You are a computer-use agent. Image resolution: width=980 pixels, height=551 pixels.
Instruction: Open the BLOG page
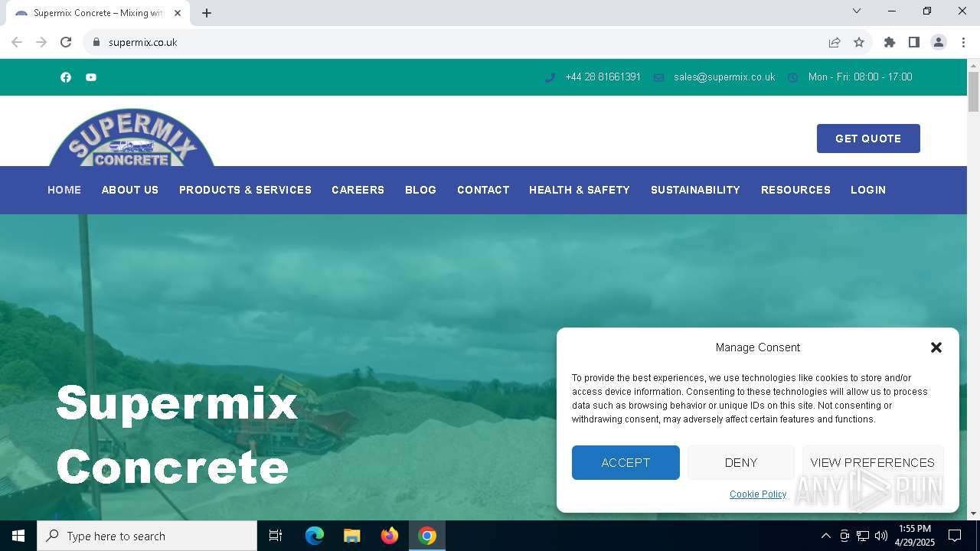click(x=420, y=190)
